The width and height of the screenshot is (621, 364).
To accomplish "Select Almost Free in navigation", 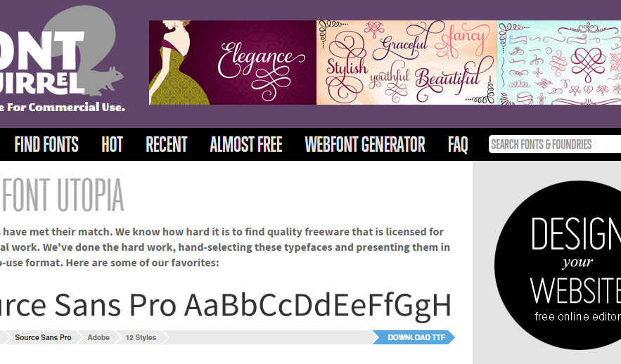I will (x=246, y=145).
